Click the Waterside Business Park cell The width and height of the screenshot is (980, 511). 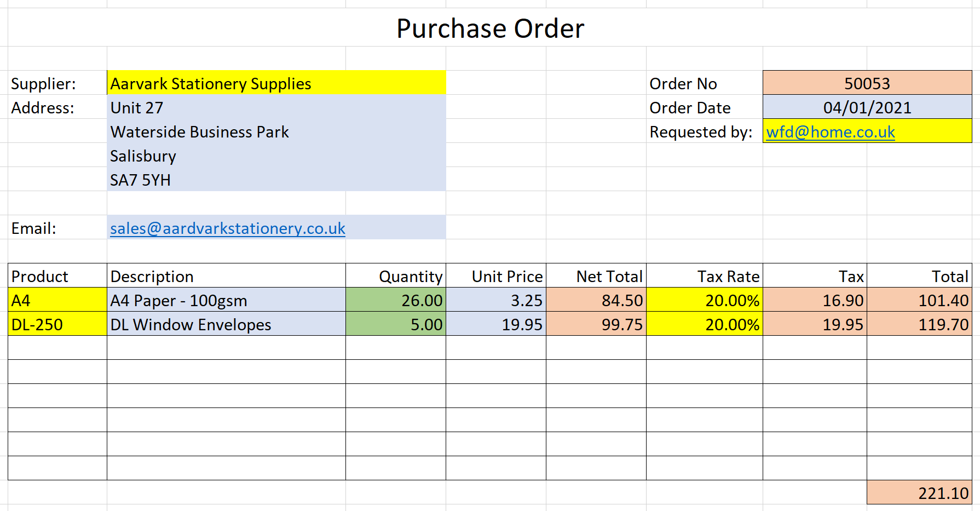click(x=276, y=132)
